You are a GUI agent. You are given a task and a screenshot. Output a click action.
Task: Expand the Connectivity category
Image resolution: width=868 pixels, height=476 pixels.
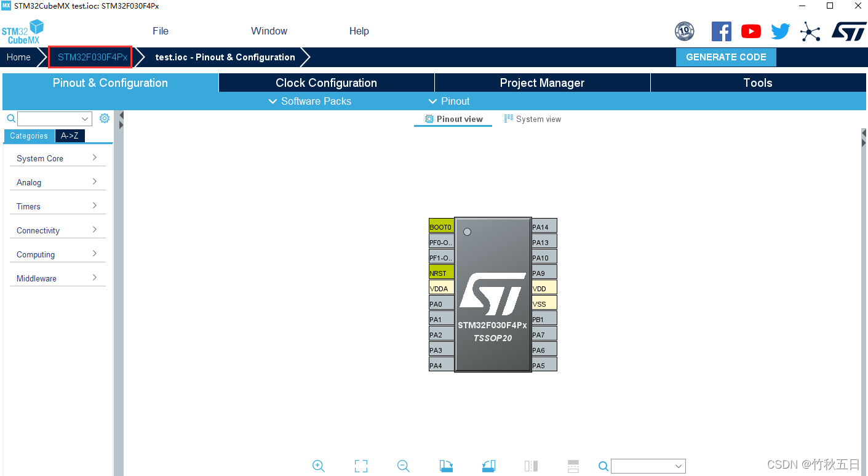[57, 230]
